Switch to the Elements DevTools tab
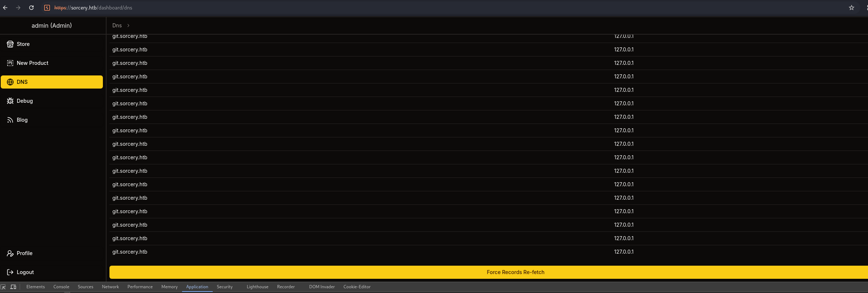 pos(36,287)
